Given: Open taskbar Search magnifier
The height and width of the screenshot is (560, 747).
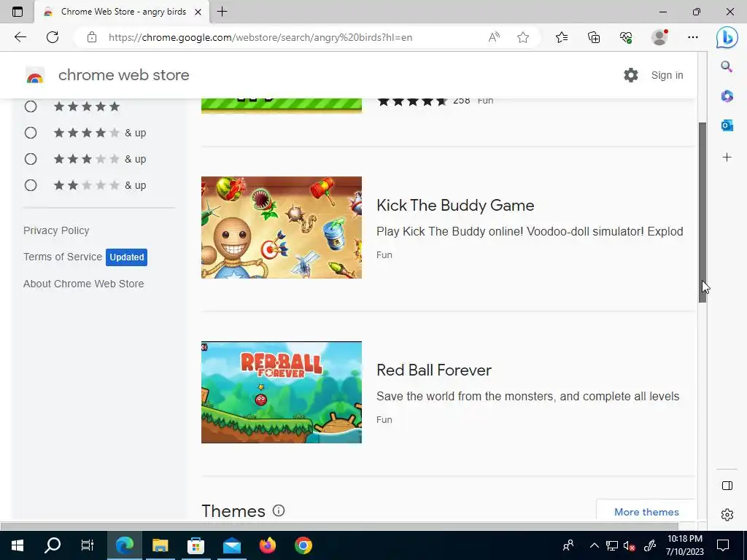Looking at the screenshot, I should coord(53,545).
